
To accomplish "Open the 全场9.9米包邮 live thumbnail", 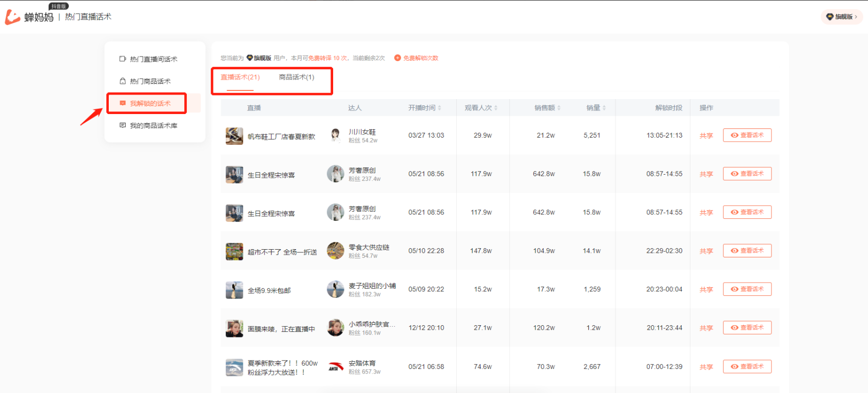I will pyautogui.click(x=235, y=290).
